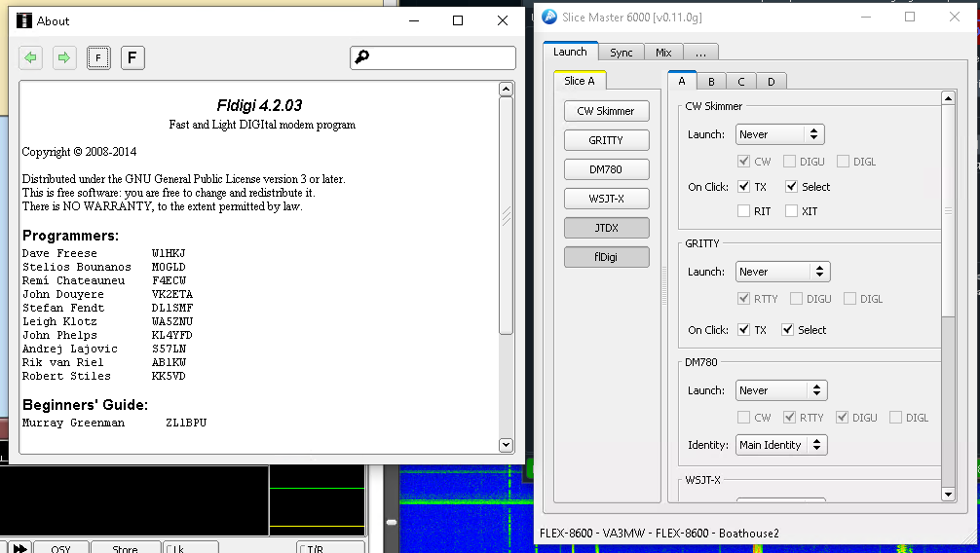Launch GRITTY for Slice A
The width and height of the screenshot is (980, 553).
pyautogui.click(x=606, y=140)
